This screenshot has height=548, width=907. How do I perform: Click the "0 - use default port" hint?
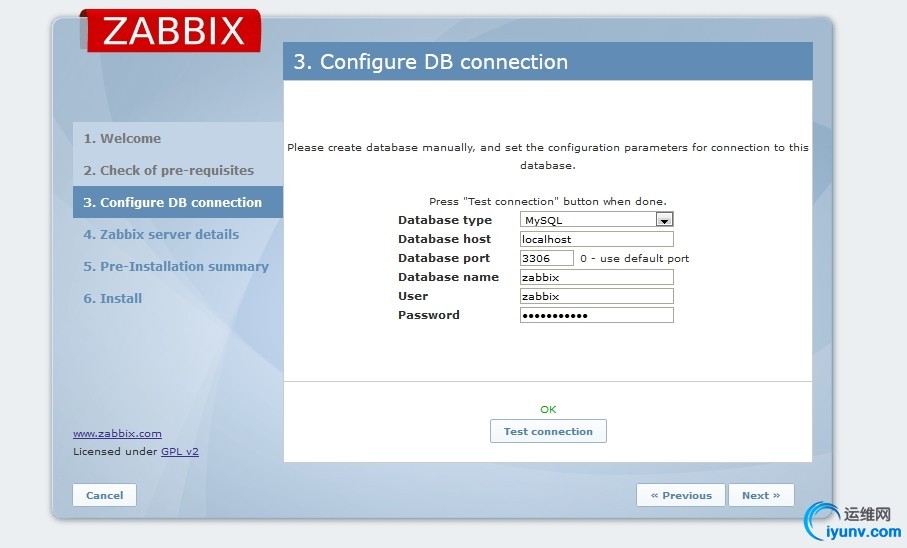tap(635, 259)
